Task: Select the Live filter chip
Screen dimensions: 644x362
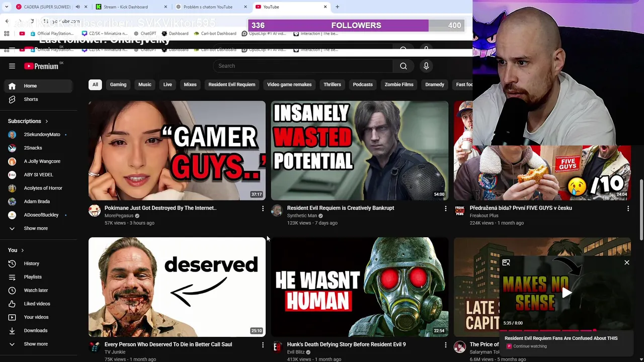Action: coord(168,84)
